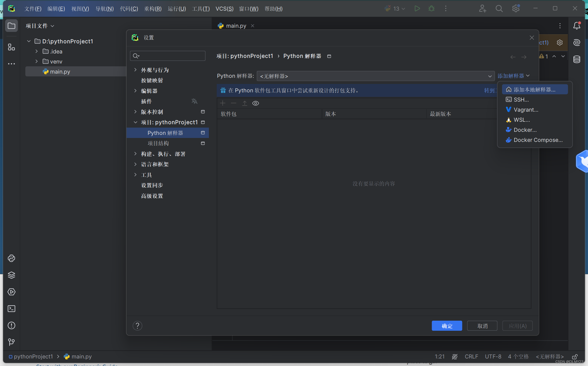The width and height of the screenshot is (588, 366).
Task: Click the install package plus icon
Action: click(x=223, y=103)
